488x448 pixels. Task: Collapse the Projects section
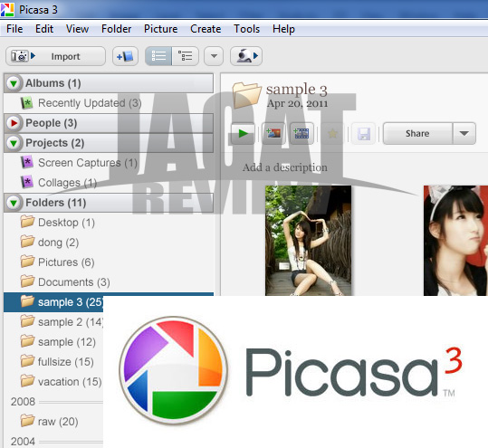tap(14, 143)
